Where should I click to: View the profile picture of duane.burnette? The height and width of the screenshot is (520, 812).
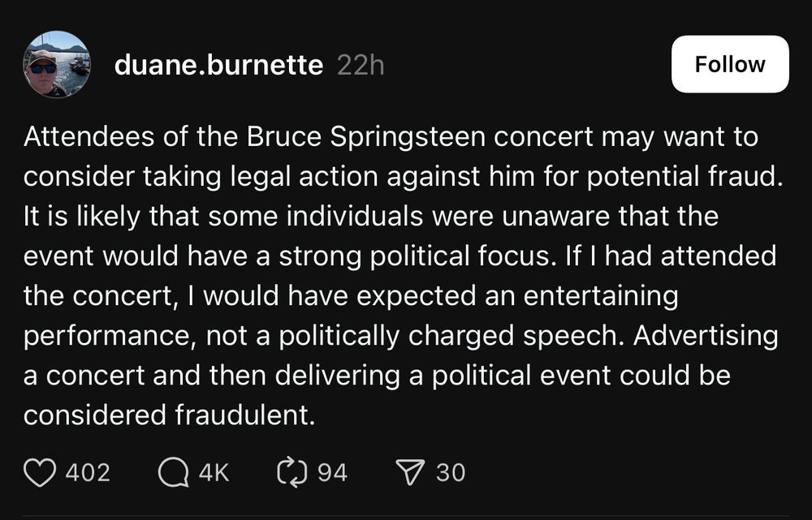tap(57, 64)
